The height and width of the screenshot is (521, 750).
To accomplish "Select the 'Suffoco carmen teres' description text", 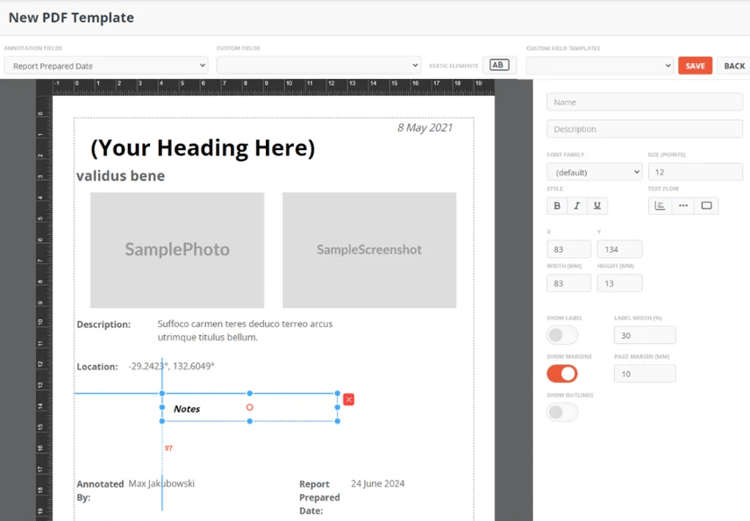I will 245,330.
